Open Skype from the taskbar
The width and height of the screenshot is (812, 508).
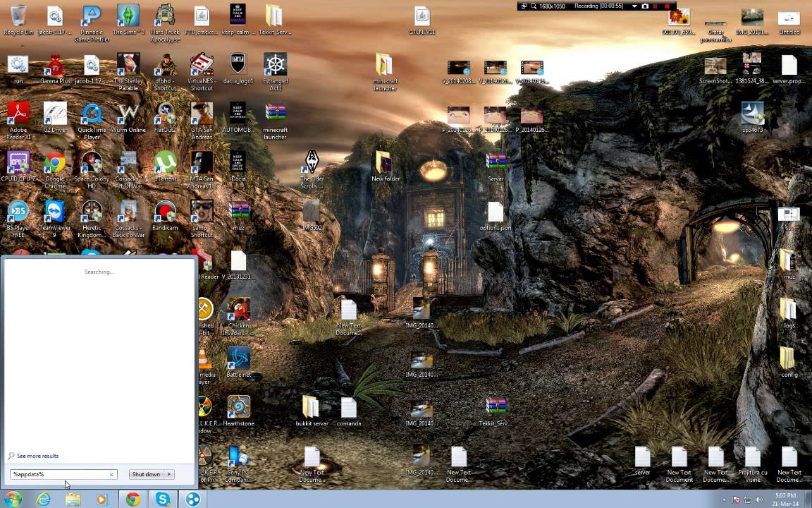163,500
